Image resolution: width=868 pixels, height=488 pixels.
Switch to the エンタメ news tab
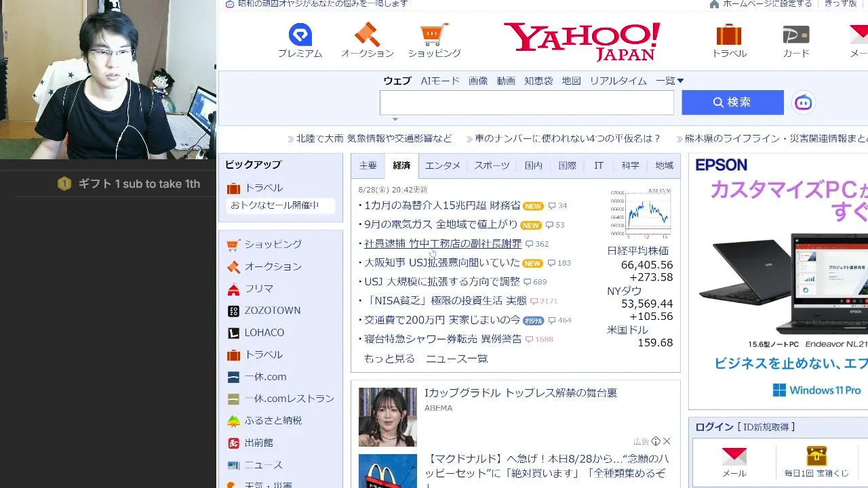point(443,165)
